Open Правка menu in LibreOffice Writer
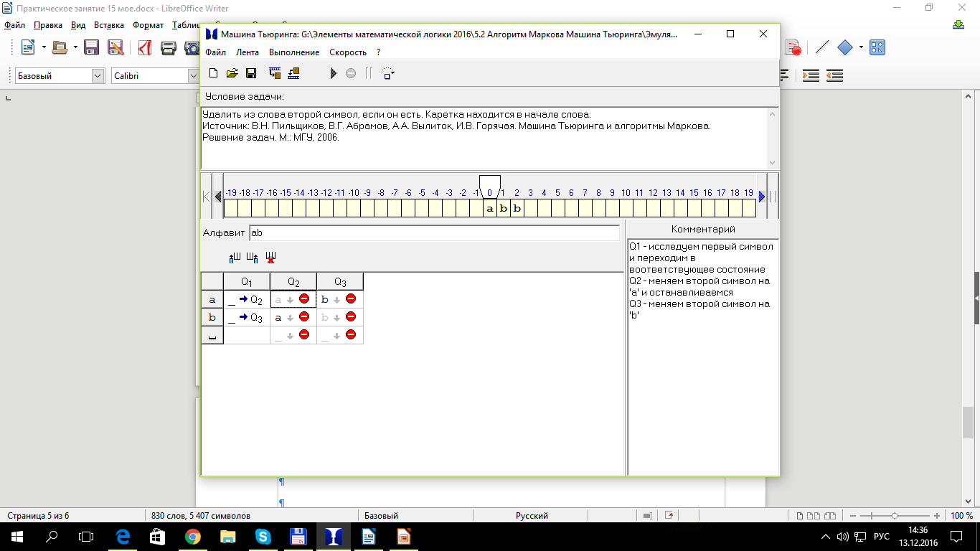980x551 pixels. (x=48, y=25)
